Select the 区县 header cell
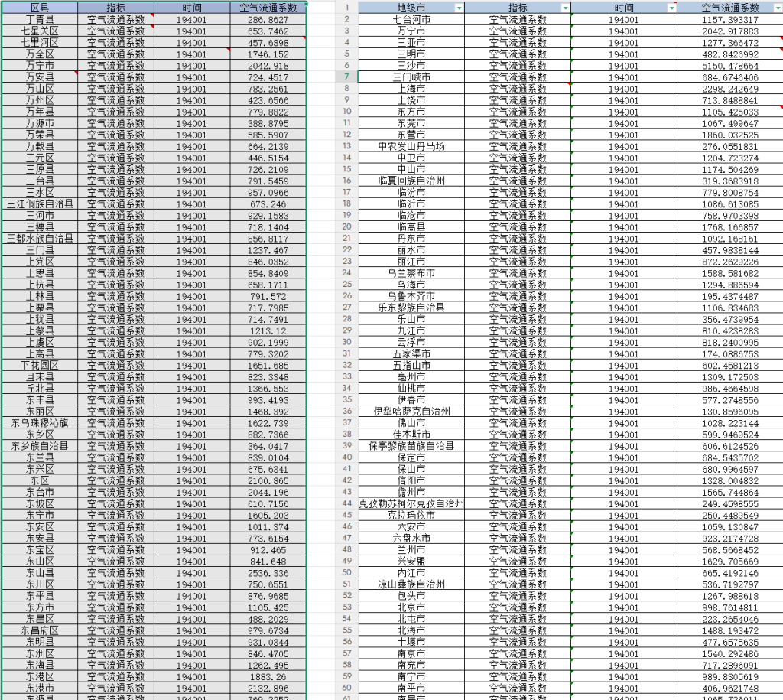The height and width of the screenshot is (700, 783). click(x=40, y=8)
